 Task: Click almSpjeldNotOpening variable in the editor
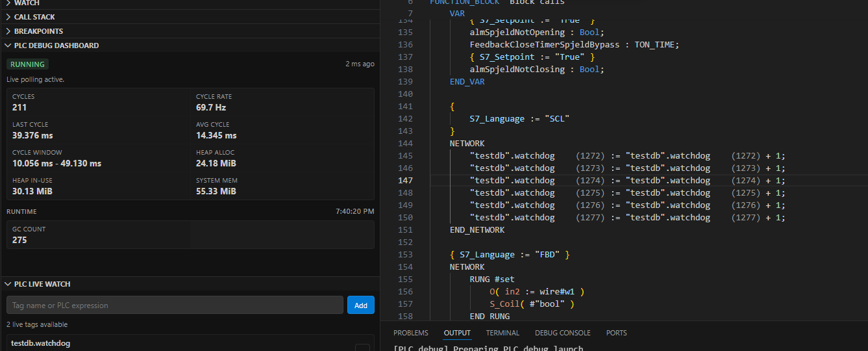(x=517, y=32)
